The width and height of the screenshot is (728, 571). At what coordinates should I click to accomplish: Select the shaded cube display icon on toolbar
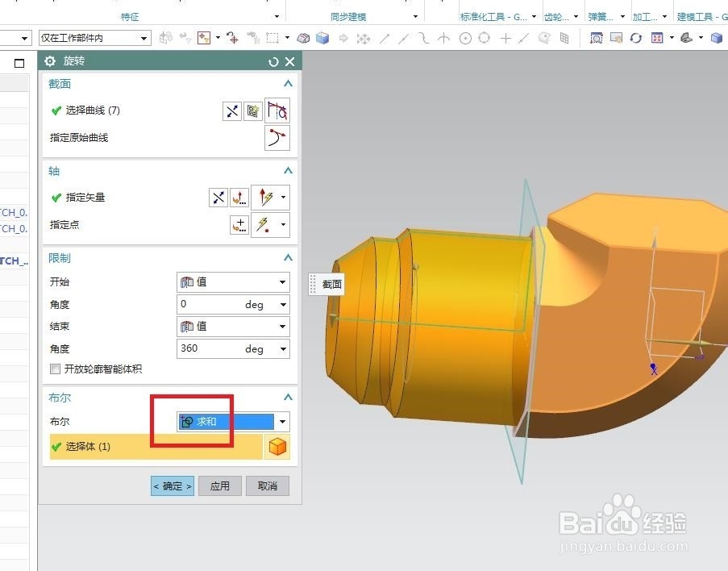click(717, 37)
